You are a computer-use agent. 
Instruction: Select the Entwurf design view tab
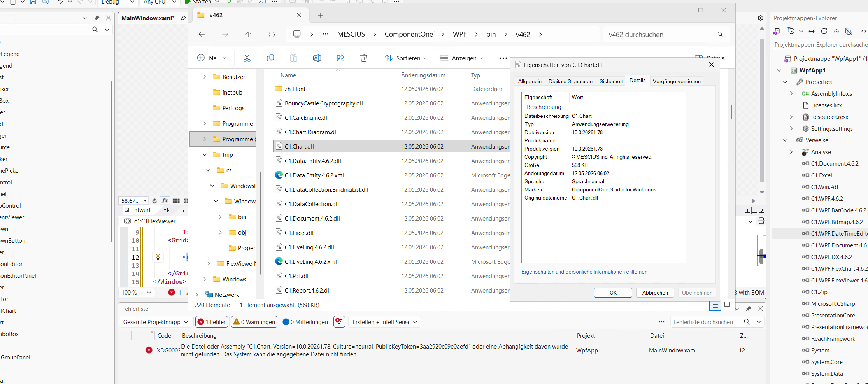click(x=138, y=210)
